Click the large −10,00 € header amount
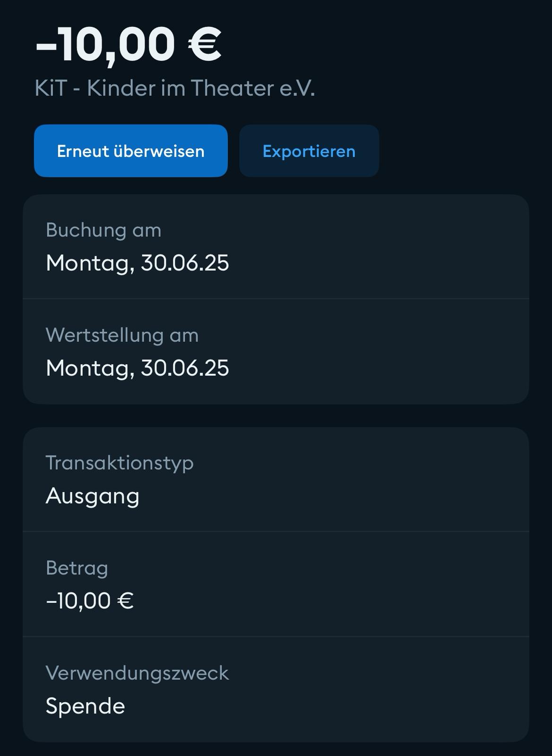The image size is (552, 756). pyautogui.click(x=128, y=44)
